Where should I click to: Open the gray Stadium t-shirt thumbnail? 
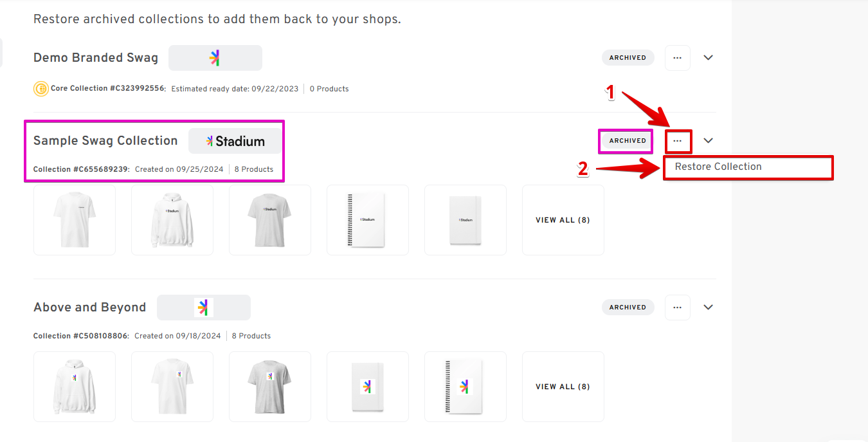pyautogui.click(x=270, y=220)
